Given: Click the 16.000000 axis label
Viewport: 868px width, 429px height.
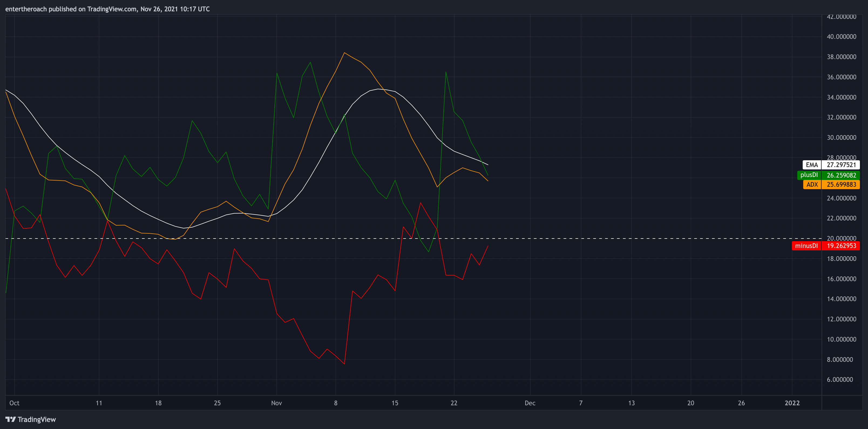Looking at the screenshot, I should coord(841,279).
